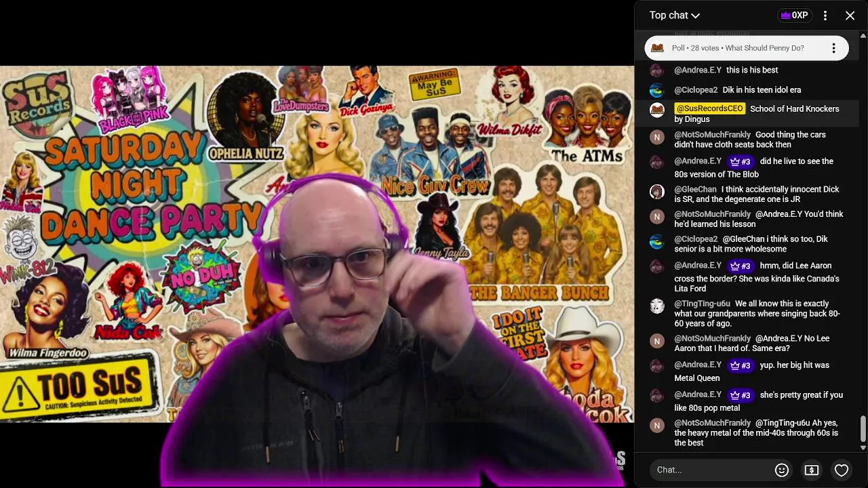Click message text 'she's pretty great if you like 80s pop metal'
Image resolution: width=868 pixels, height=488 pixels.
tap(759, 401)
